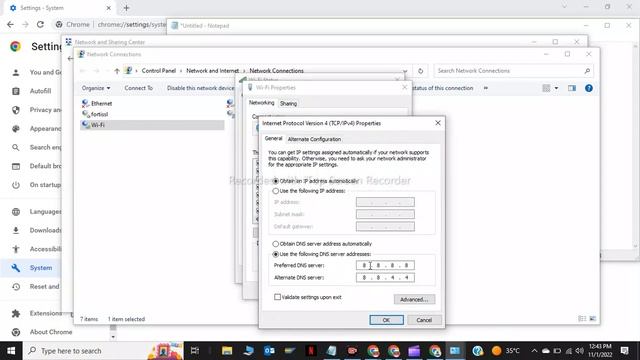Viewport: 640px width, 360px height.
Task: Expand the address bar history dropdown
Action: 405,71
